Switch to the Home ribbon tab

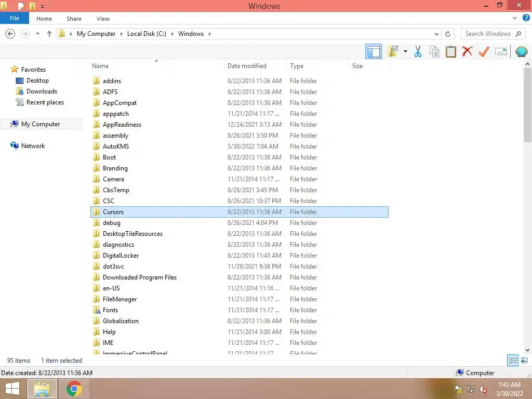pos(44,19)
